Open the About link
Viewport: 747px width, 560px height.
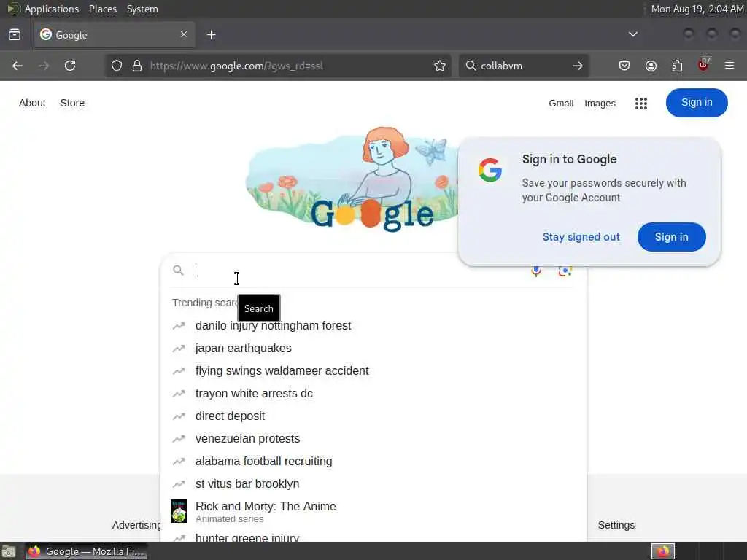tap(32, 103)
